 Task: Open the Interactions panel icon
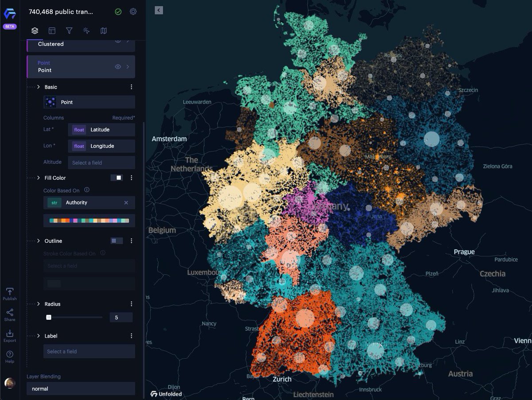click(x=86, y=31)
